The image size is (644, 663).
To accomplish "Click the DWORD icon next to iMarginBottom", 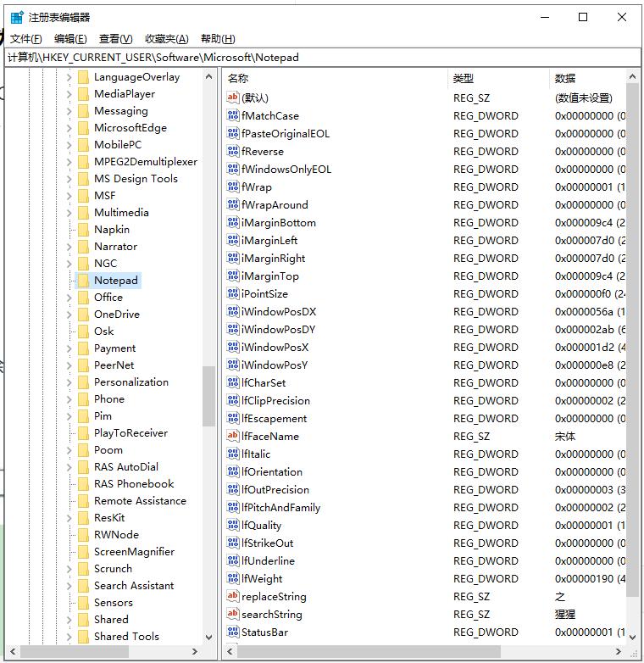I will (x=233, y=222).
